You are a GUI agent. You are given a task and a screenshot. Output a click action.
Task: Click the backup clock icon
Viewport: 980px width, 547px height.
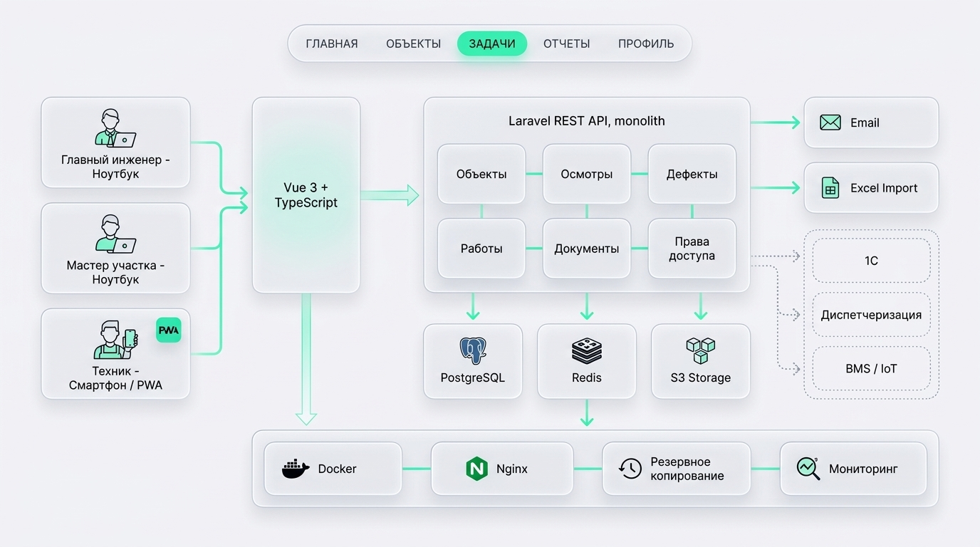click(630, 469)
